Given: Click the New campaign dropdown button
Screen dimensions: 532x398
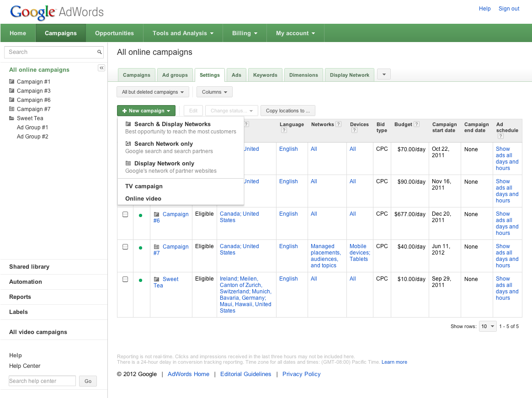Looking at the screenshot, I should click(x=146, y=111).
